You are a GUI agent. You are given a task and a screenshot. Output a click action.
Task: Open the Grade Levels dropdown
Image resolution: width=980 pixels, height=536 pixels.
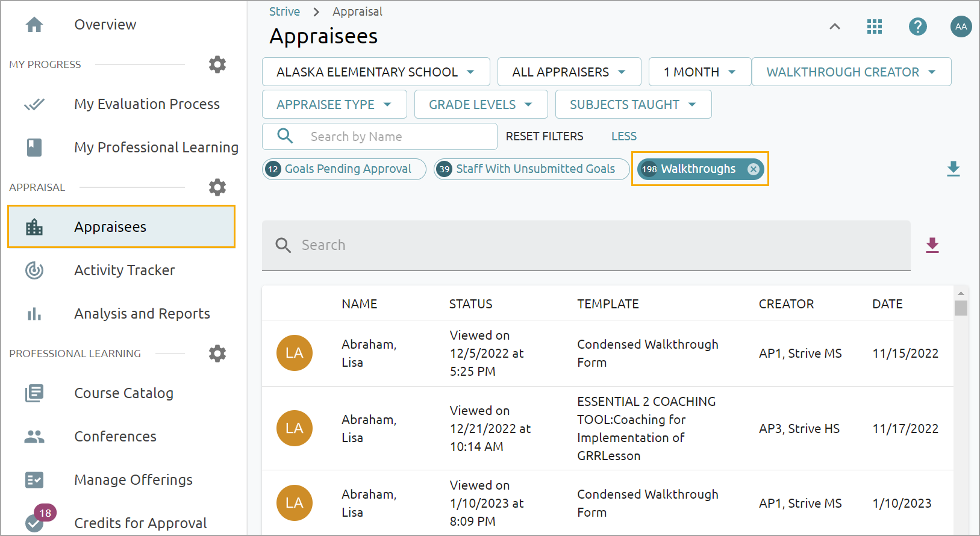(481, 104)
